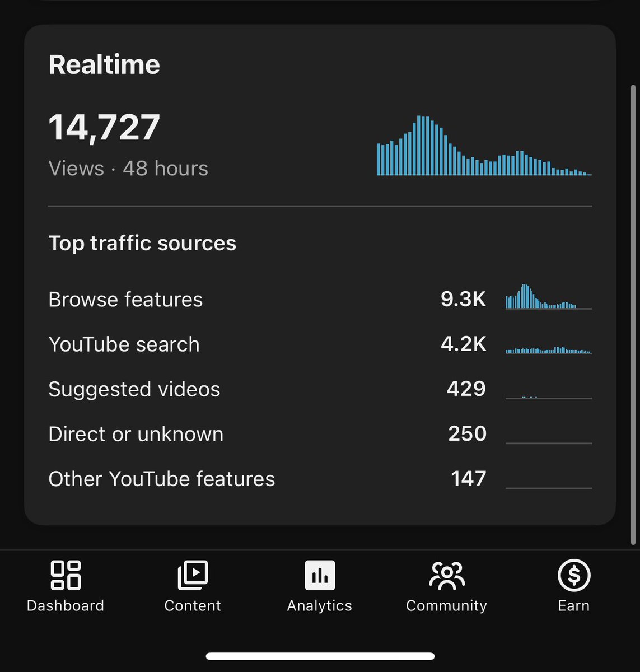Open the Dashboard tab icon
Screen dimensions: 640x672
click(x=66, y=575)
